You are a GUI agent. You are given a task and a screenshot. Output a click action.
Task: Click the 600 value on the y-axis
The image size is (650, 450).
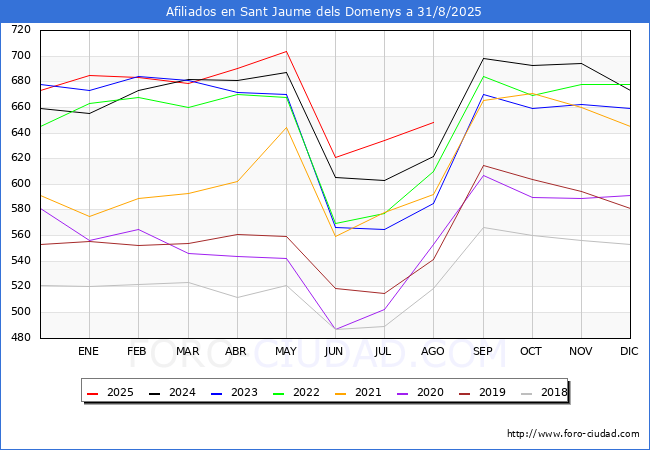coord(20,184)
